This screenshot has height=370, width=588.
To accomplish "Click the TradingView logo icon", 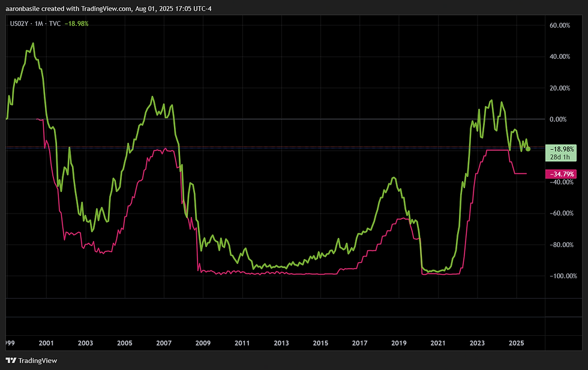I will (x=10, y=360).
